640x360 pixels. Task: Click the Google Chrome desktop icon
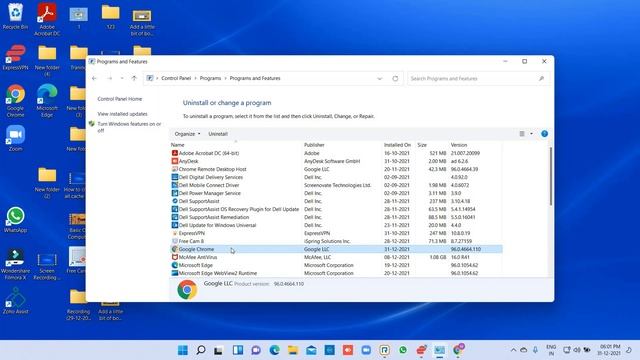click(x=16, y=101)
